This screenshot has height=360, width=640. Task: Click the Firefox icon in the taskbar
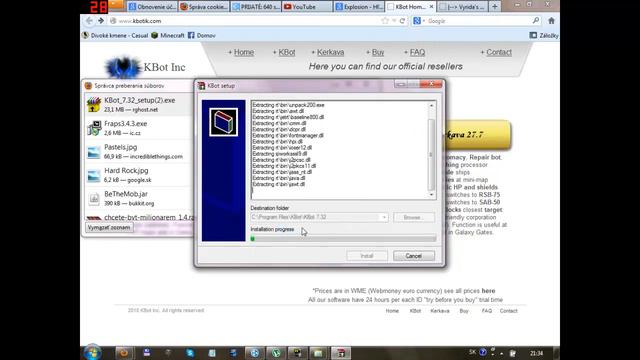(124, 353)
